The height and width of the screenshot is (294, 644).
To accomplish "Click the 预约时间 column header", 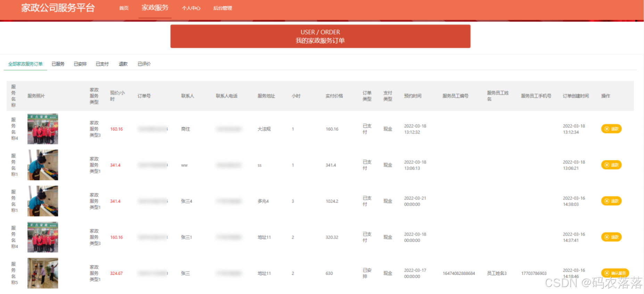I will click(x=413, y=96).
